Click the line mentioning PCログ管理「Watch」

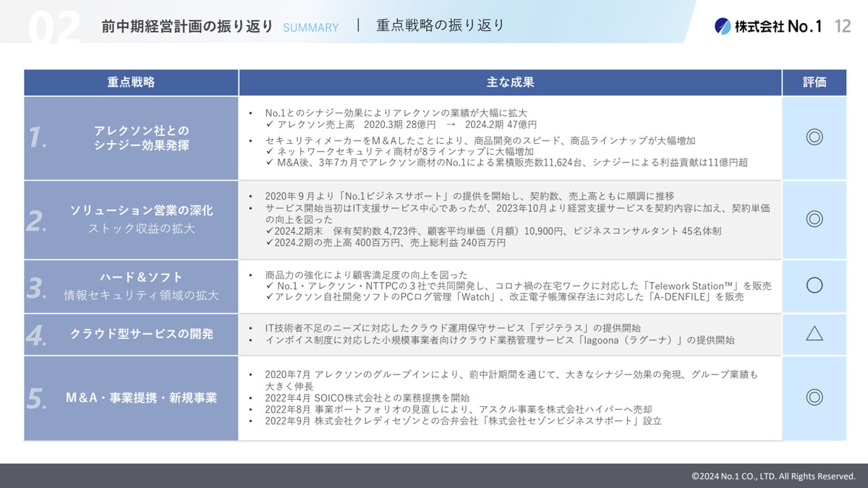click(504, 297)
